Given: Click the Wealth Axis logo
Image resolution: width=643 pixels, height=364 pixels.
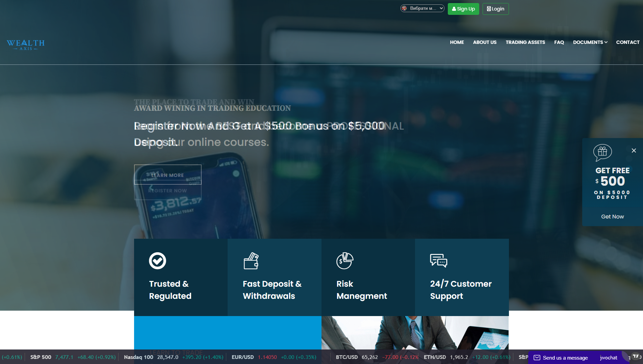Looking at the screenshot, I should pyautogui.click(x=26, y=45).
